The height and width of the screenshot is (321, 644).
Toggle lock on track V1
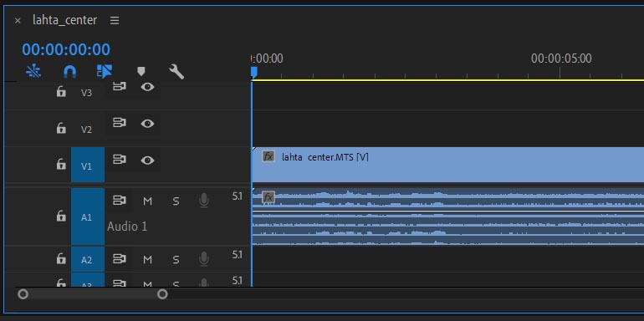pyautogui.click(x=61, y=164)
